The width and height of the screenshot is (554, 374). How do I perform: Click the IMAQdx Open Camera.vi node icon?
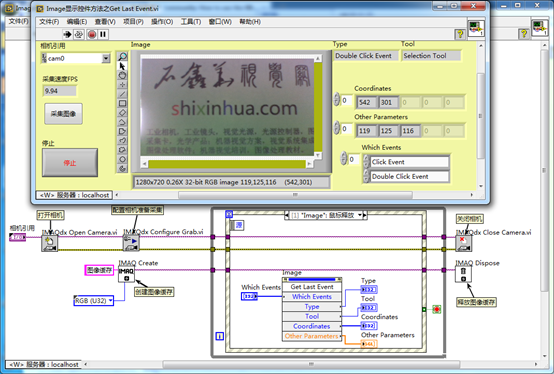49,244
